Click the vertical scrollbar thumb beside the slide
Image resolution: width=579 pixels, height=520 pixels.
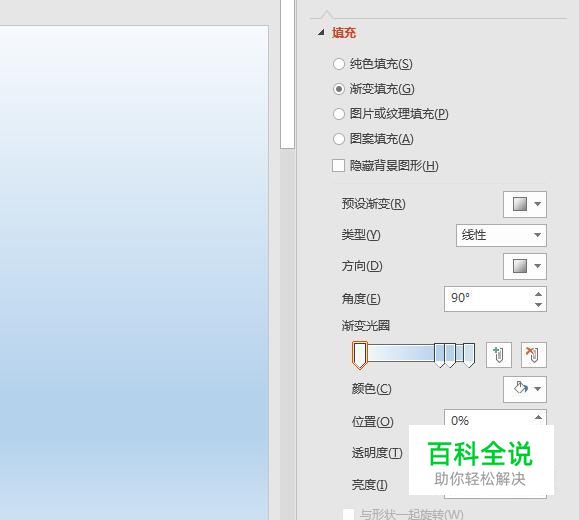287,74
